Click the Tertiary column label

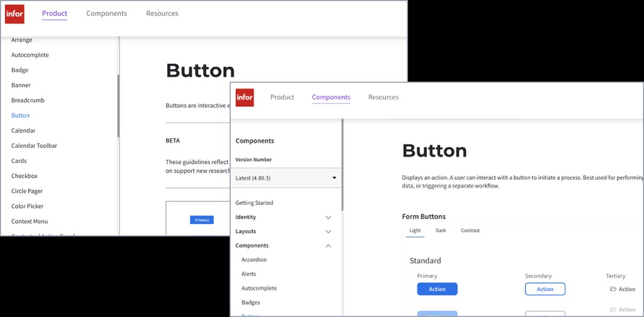coord(615,276)
